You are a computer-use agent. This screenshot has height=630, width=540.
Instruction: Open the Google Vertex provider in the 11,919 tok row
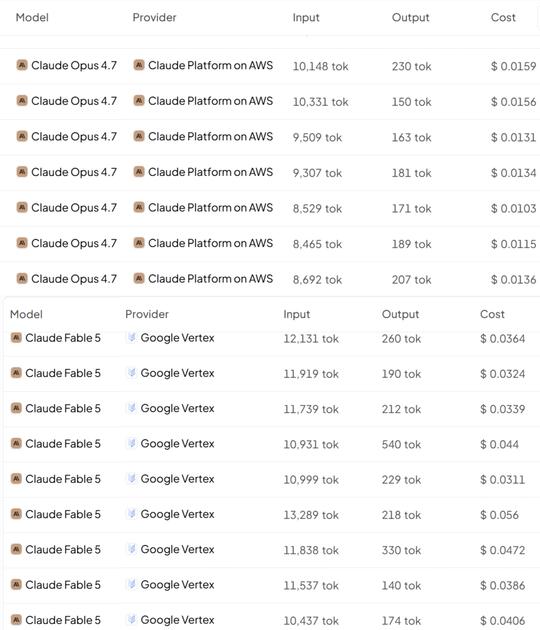coord(177,373)
